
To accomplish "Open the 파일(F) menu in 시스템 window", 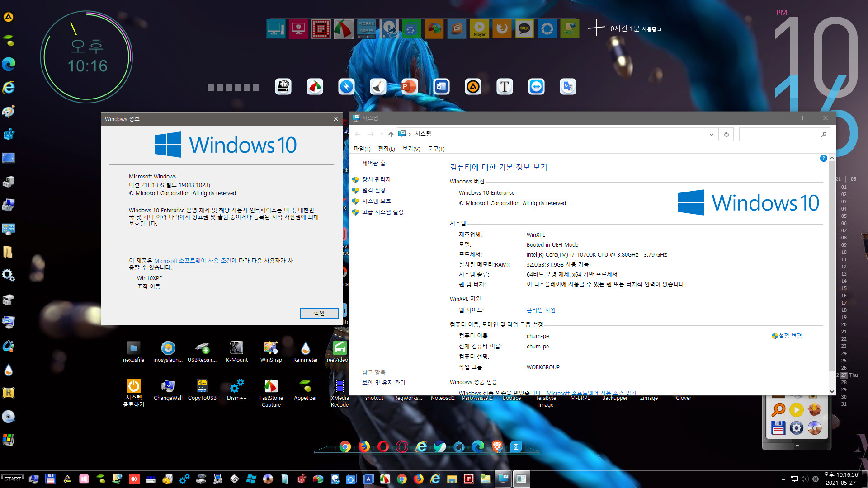I will tap(362, 149).
